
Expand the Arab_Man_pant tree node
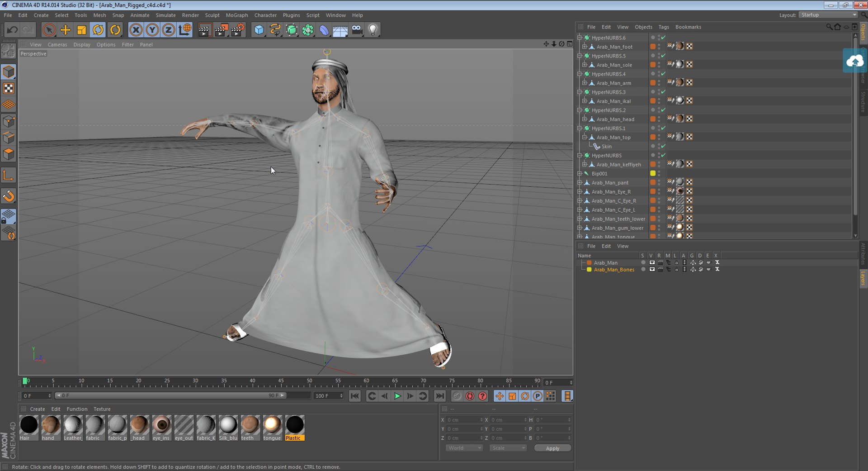click(x=580, y=182)
